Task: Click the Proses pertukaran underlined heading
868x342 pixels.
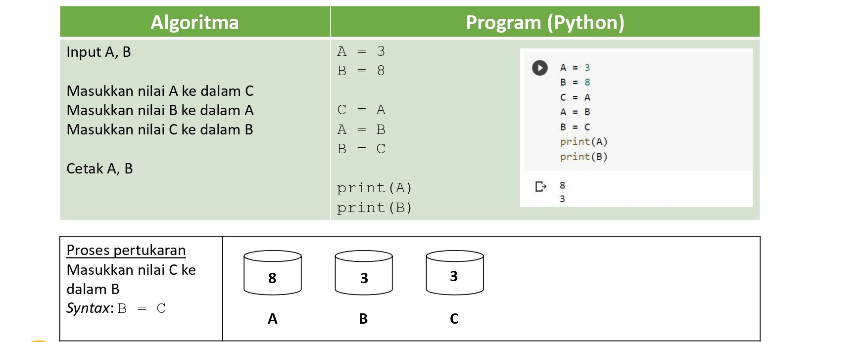Action: tap(126, 250)
